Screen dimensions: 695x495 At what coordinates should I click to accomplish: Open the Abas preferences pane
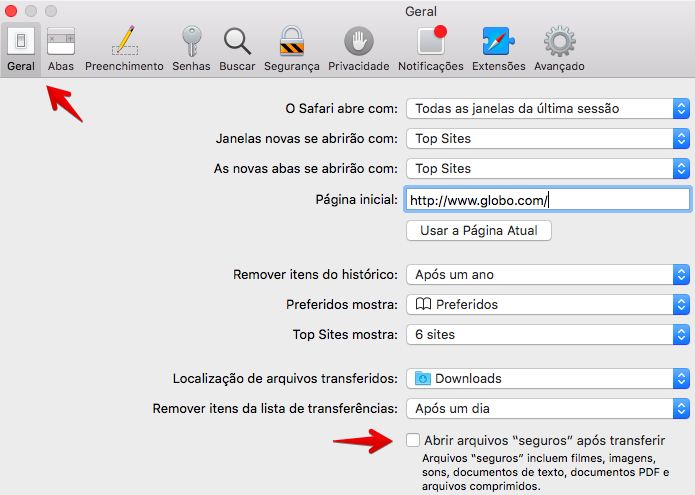(x=61, y=49)
